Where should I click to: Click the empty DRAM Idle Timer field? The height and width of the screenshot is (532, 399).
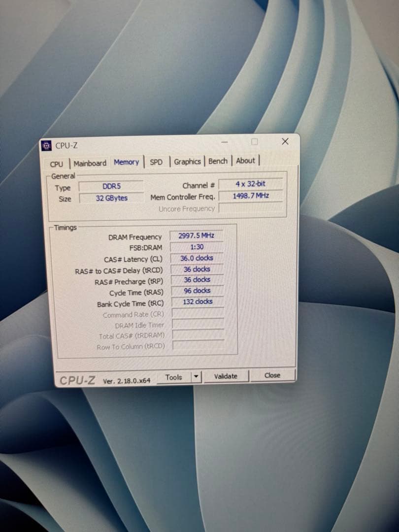coord(198,324)
